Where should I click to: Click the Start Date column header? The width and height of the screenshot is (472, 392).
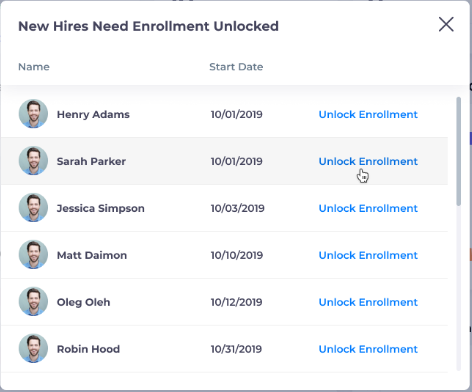tap(236, 67)
